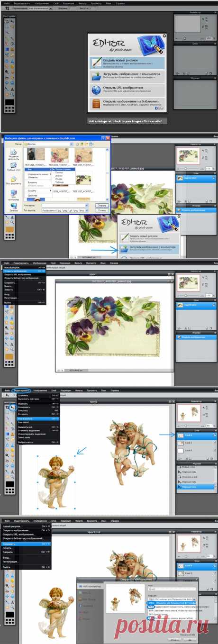Click bookshelf icon for Открыть изображение из библиотеки

pos(96,103)
